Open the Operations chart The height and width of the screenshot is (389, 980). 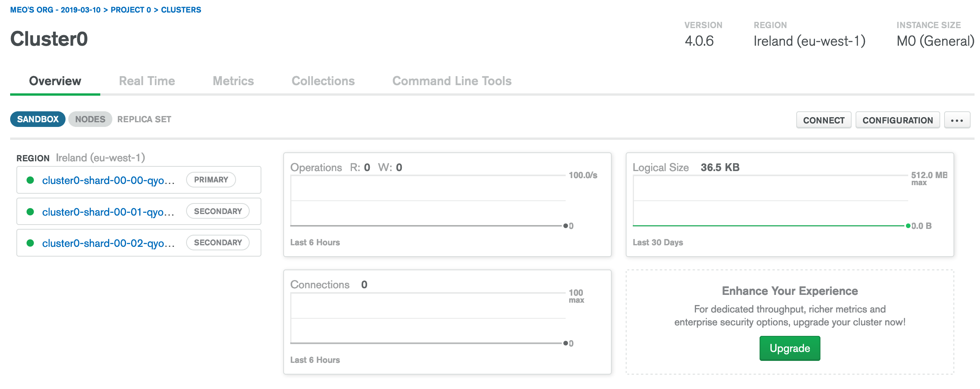pos(447,205)
